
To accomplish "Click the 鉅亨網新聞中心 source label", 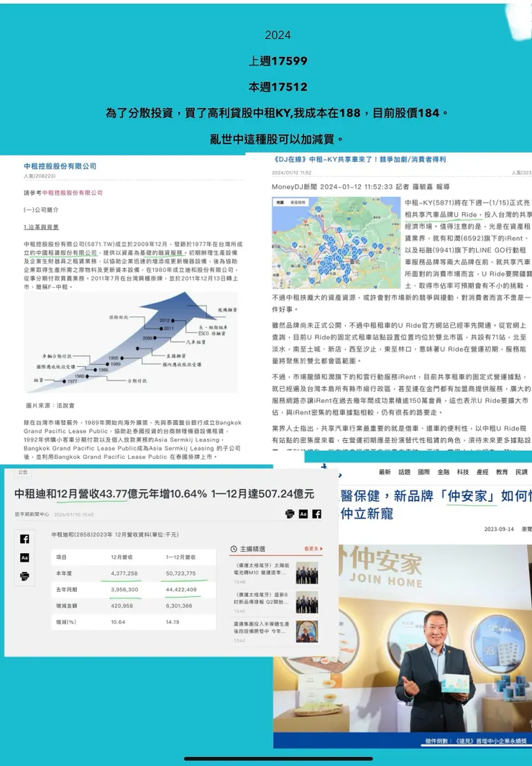I will click(32, 514).
